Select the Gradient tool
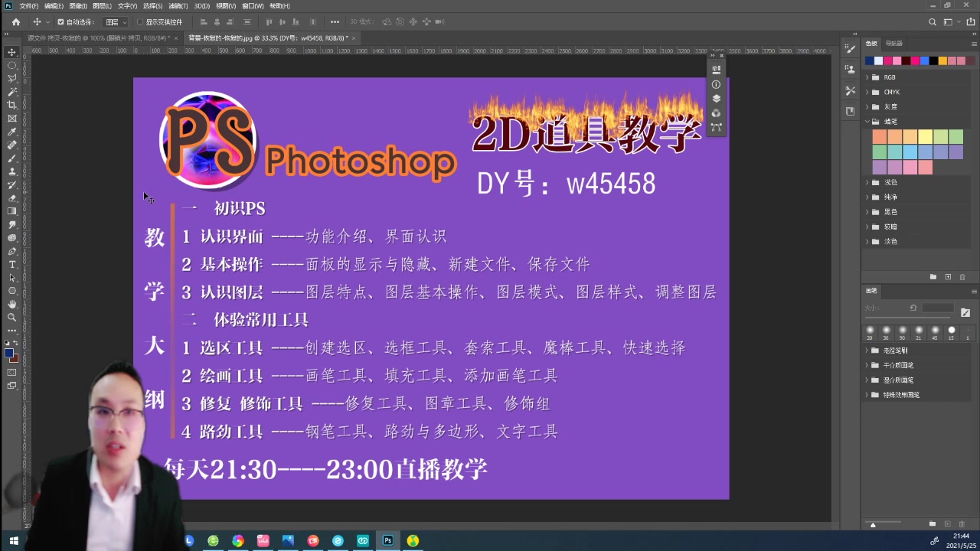The height and width of the screenshot is (551, 980). pos(12,211)
